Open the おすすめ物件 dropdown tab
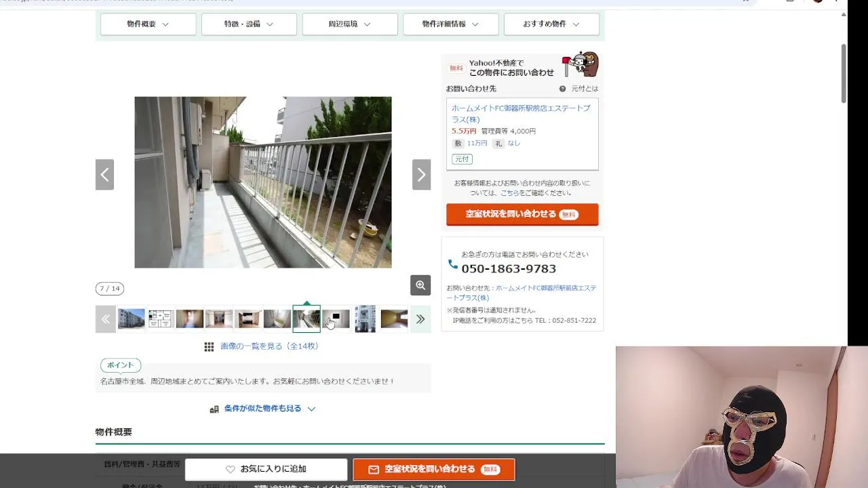 point(551,24)
